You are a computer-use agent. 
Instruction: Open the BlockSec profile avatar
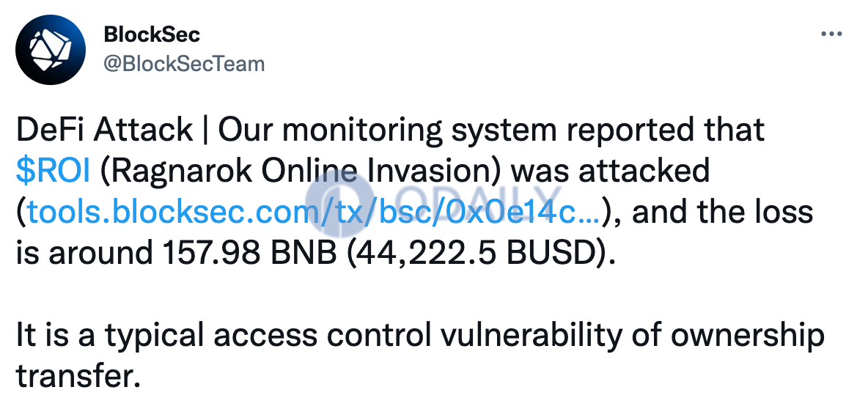tap(51, 50)
